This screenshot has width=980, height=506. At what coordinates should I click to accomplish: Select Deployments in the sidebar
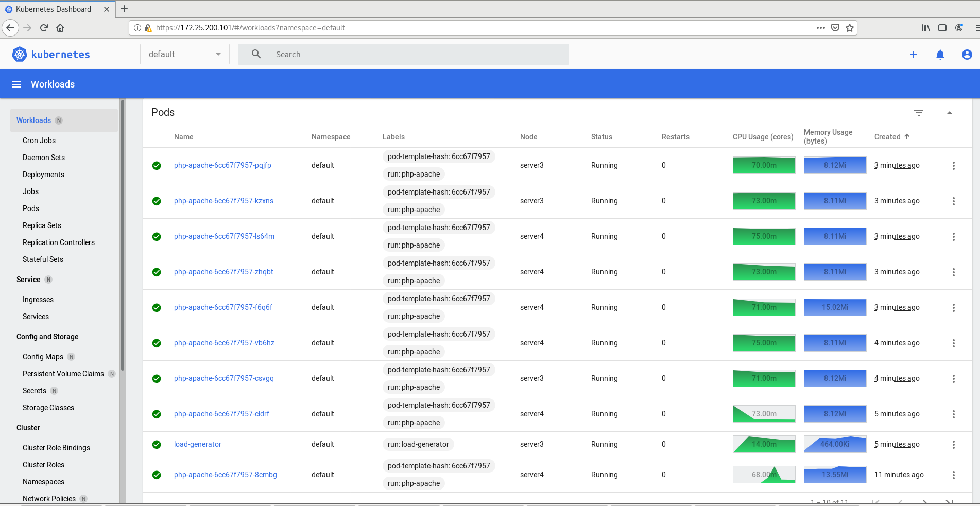click(x=43, y=175)
